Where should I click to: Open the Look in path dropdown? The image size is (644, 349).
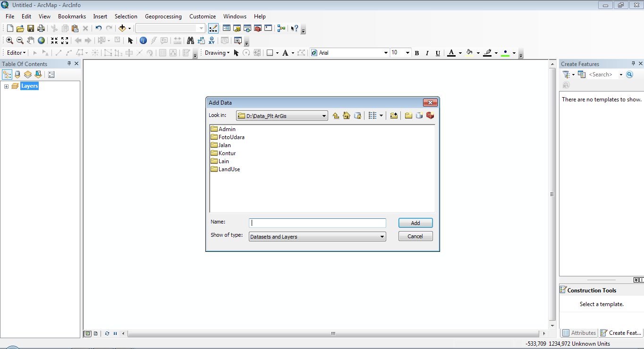click(x=324, y=116)
